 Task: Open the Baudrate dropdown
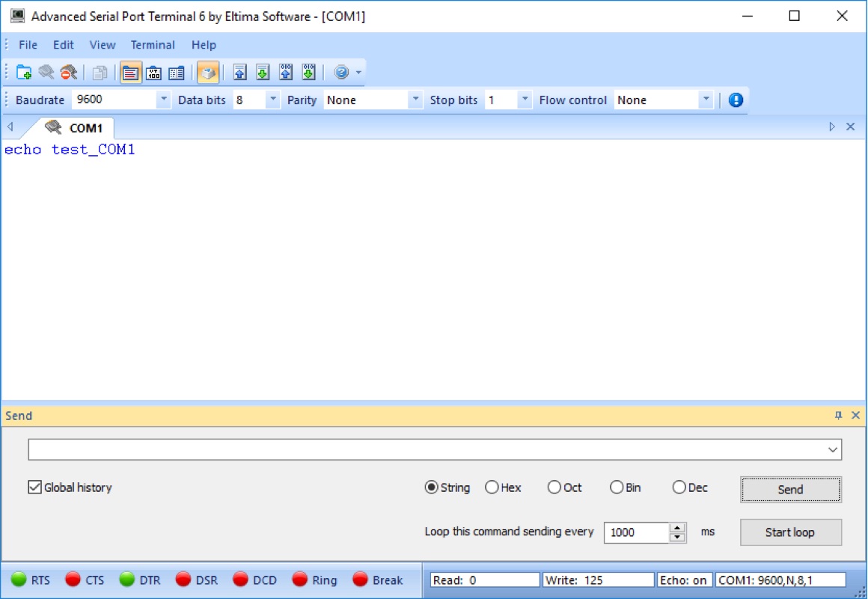coord(163,100)
